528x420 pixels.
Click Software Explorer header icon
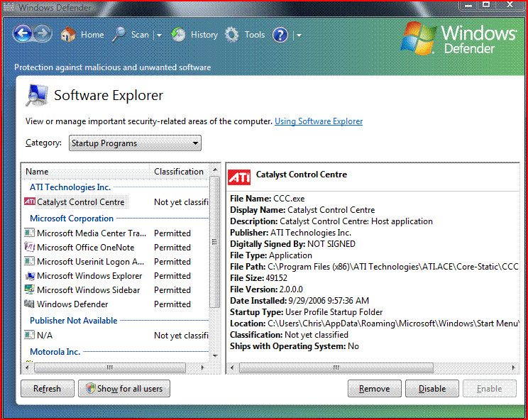[x=37, y=95]
